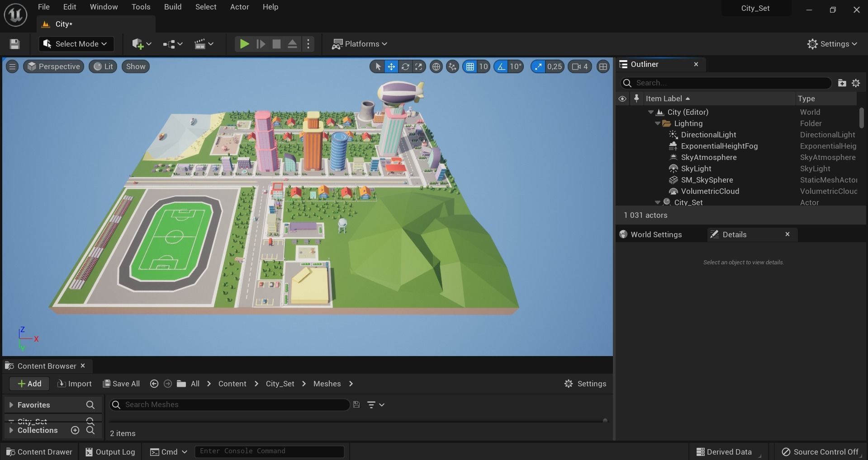Viewport: 868px width, 460px height.
Task: Toggle Outliner pin column header
Action: point(636,99)
